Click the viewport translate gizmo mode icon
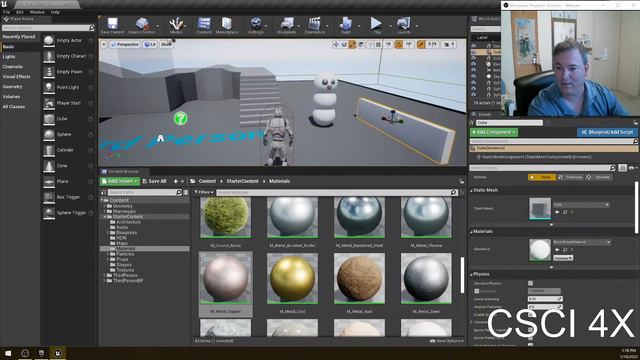Image resolution: width=640 pixels, height=360 pixels. click(336, 44)
